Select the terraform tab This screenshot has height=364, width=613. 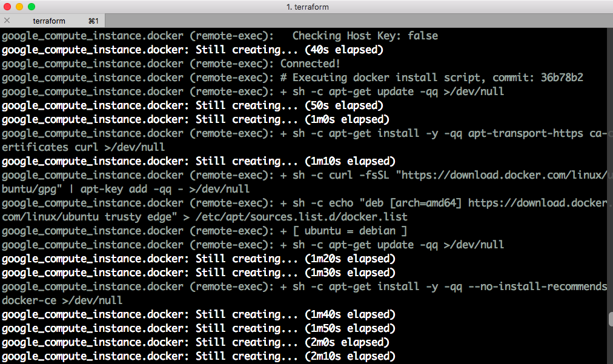click(52, 21)
